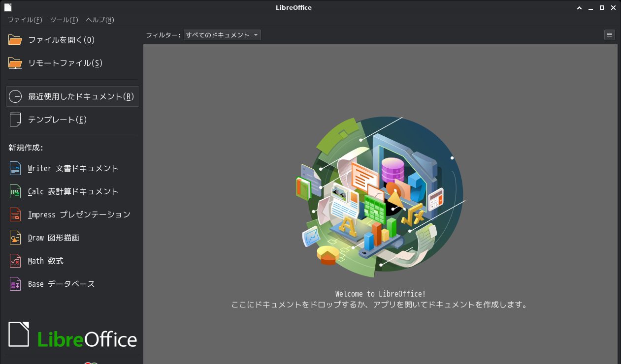The width and height of the screenshot is (621, 364).
Task: Expand the すべてのドキュメント filter dropdown
Action: point(222,35)
